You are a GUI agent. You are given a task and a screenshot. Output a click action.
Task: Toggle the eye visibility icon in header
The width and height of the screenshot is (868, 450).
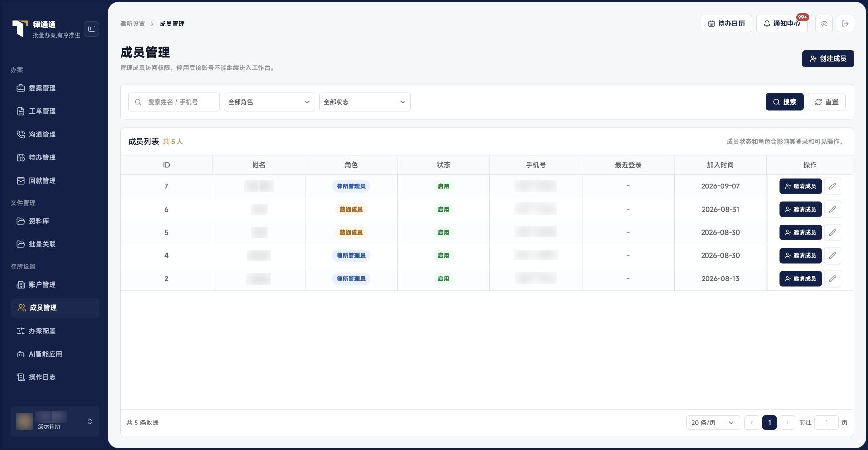824,24
